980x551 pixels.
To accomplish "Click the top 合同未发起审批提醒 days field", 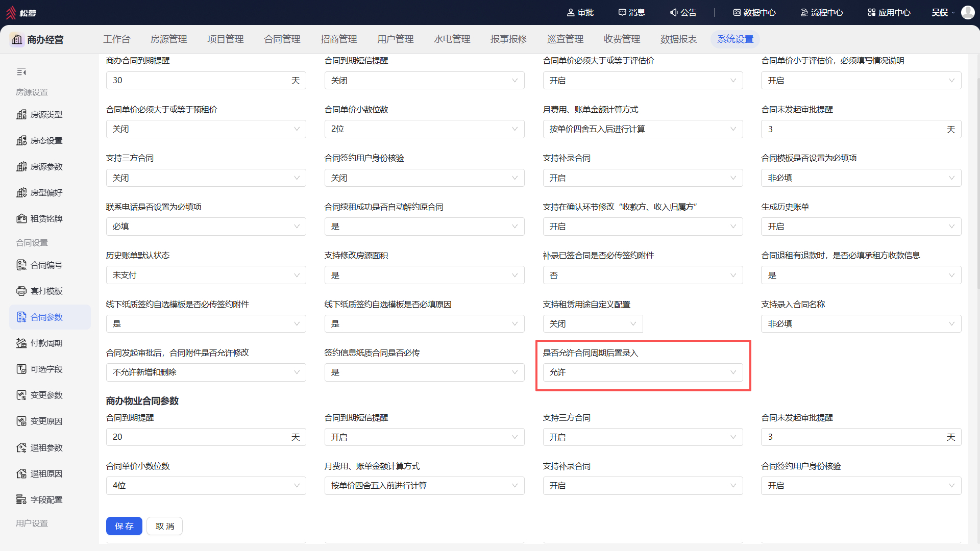I will 861,129.
